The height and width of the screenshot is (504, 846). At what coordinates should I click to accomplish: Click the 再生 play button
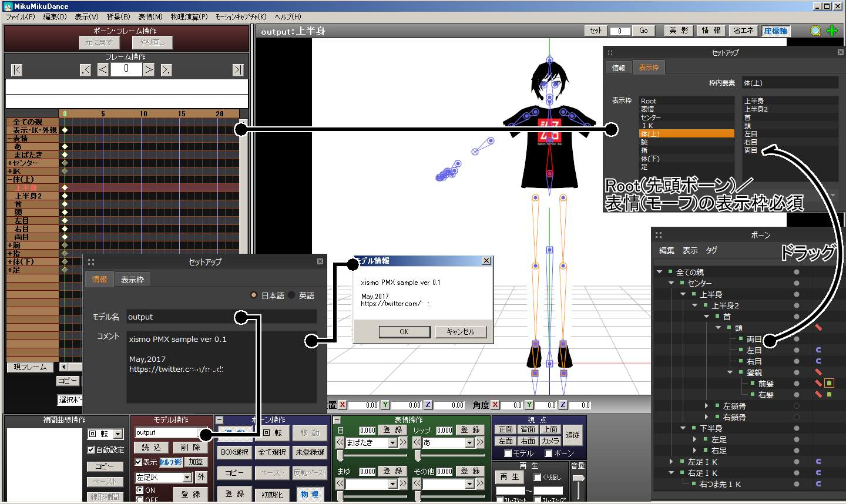510,477
